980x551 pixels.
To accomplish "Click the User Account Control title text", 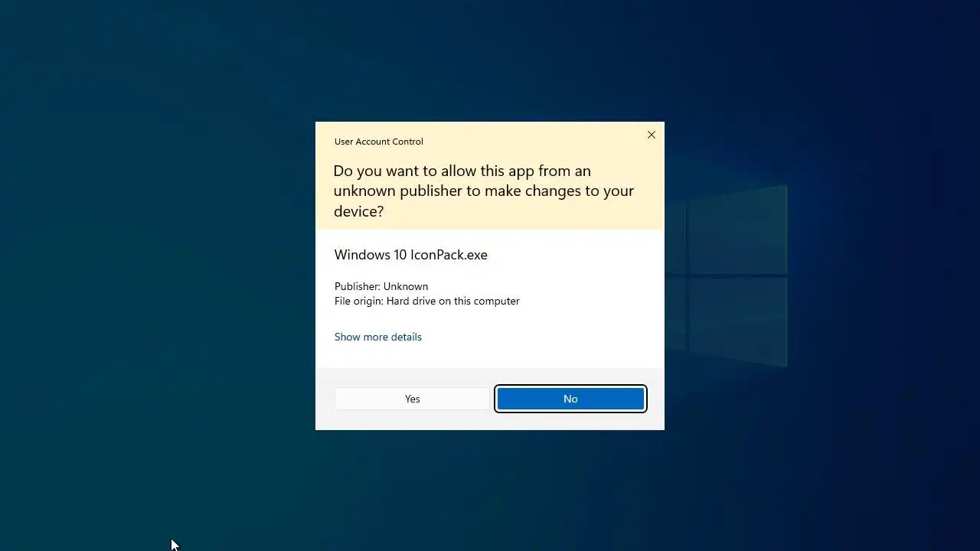I will click(x=379, y=142).
